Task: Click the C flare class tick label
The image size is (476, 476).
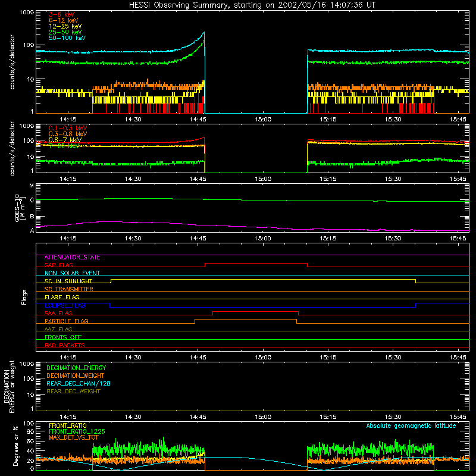Action: pos(32,201)
